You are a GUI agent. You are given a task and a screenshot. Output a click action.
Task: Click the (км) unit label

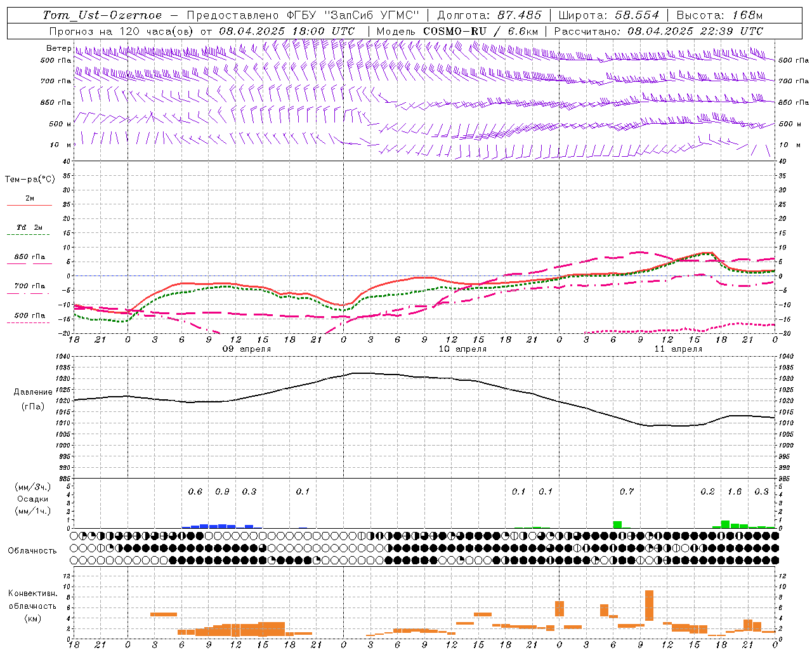[x=33, y=618]
